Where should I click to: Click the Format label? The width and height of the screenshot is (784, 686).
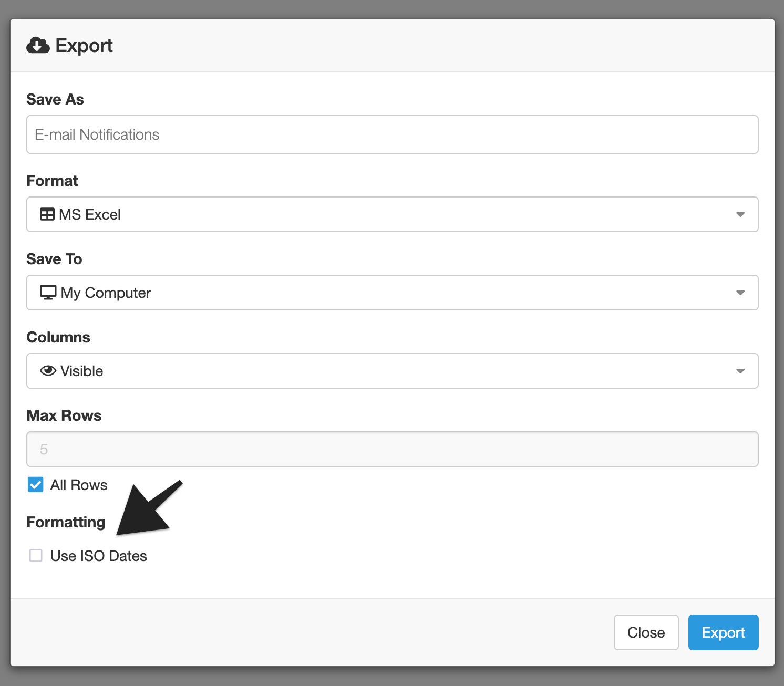pyautogui.click(x=52, y=181)
